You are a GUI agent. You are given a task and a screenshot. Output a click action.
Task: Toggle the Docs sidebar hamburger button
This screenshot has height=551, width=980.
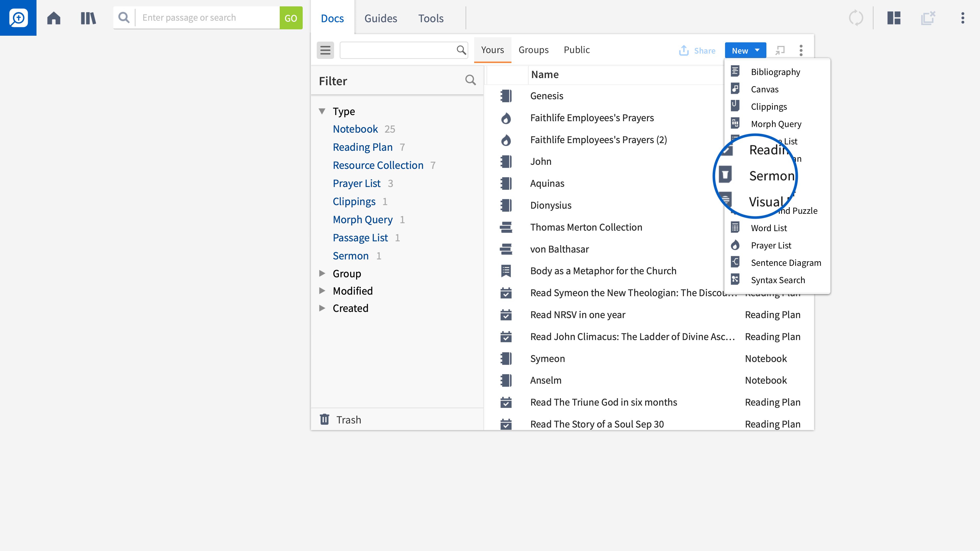click(325, 50)
